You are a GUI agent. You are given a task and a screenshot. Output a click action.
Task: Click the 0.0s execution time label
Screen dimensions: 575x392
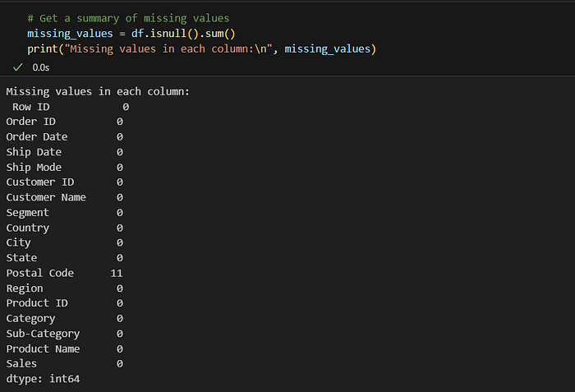(41, 67)
